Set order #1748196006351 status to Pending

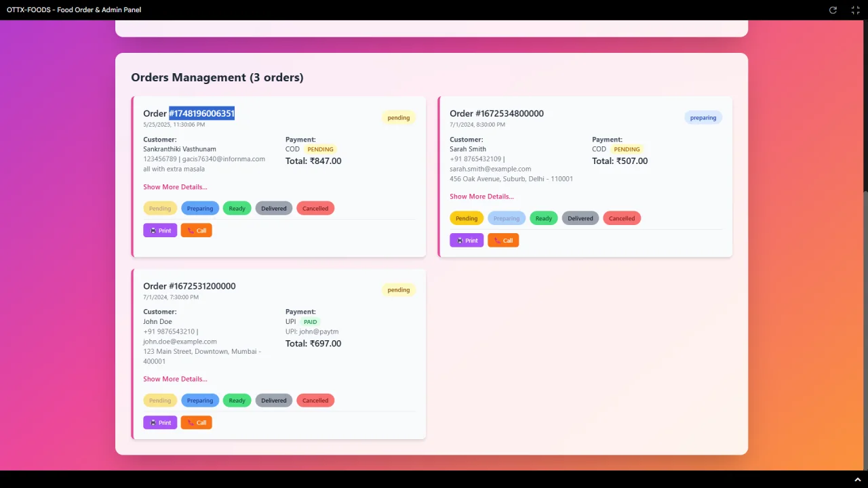click(x=160, y=208)
